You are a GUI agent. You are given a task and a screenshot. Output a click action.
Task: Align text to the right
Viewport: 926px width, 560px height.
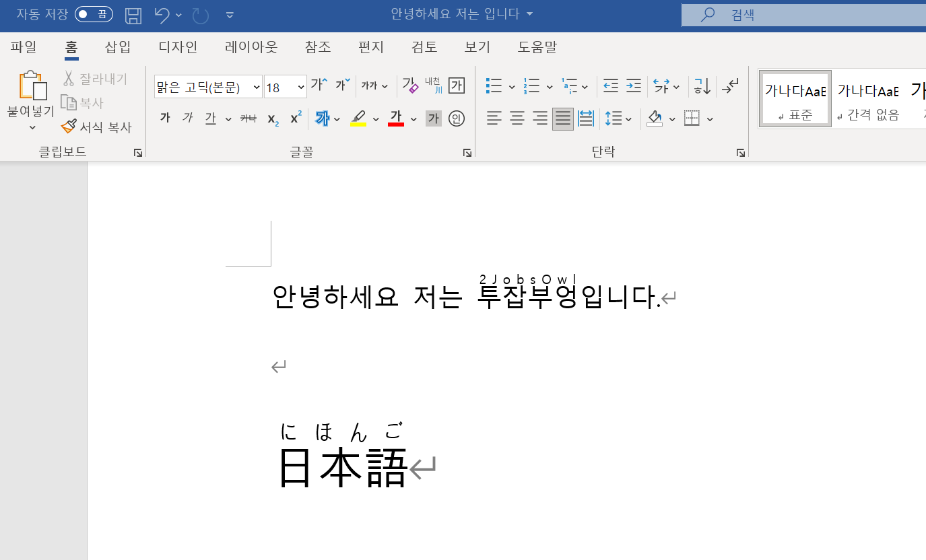tap(540, 118)
